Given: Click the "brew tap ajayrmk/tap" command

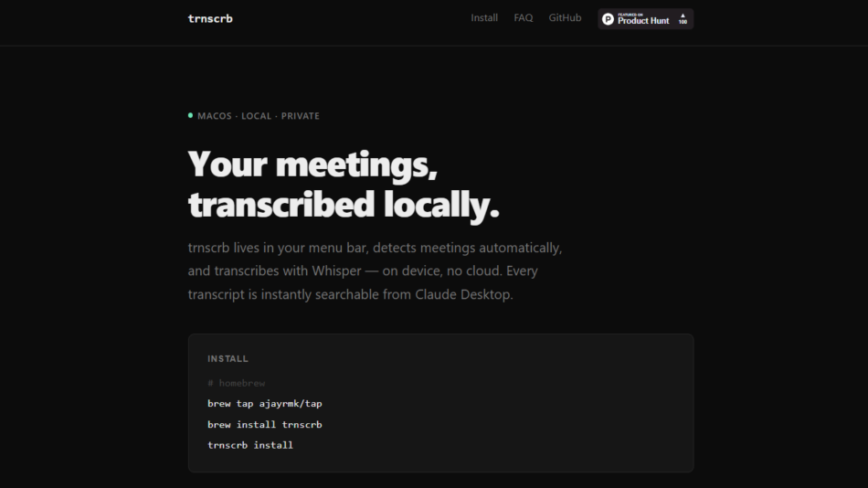Looking at the screenshot, I should click(265, 404).
